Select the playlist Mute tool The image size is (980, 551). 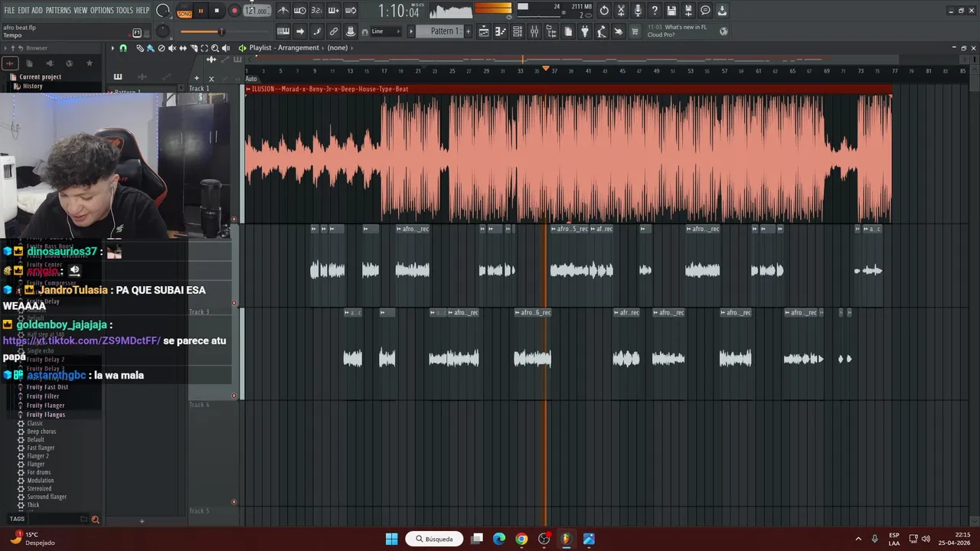pyautogui.click(x=171, y=48)
